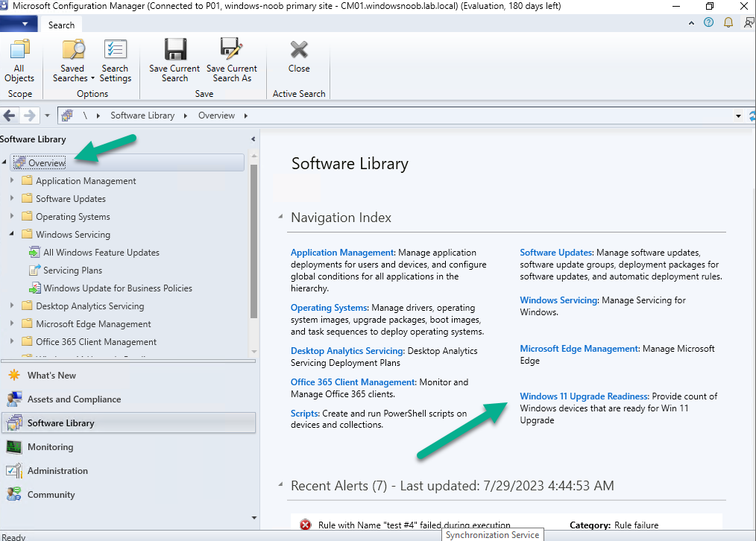Go forward with the Forward arrow
The width and height of the screenshot is (756, 541).
coord(29,116)
